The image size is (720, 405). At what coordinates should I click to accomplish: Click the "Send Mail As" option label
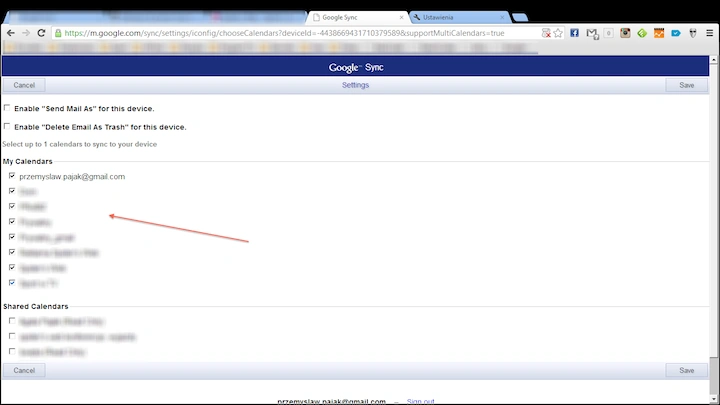click(x=84, y=108)
